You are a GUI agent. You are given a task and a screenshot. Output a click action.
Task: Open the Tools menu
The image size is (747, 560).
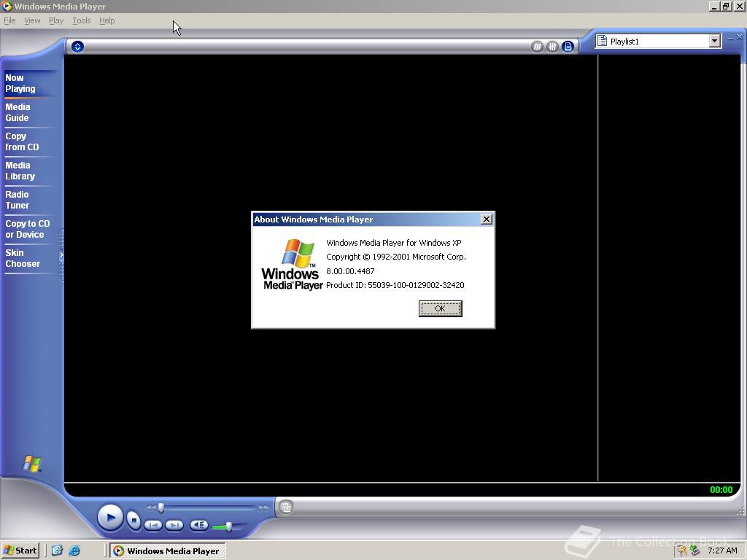pos(82,20)
